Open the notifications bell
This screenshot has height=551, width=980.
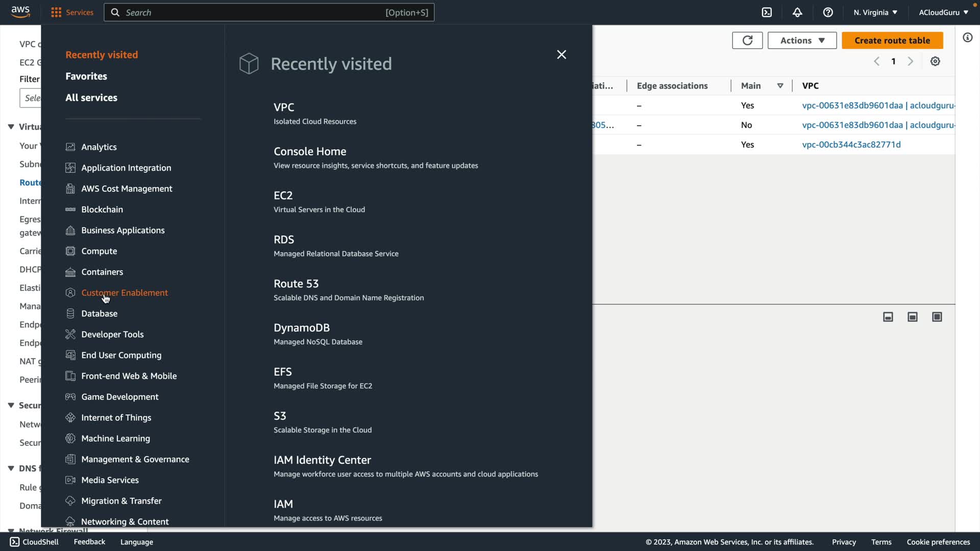[797, 12]
